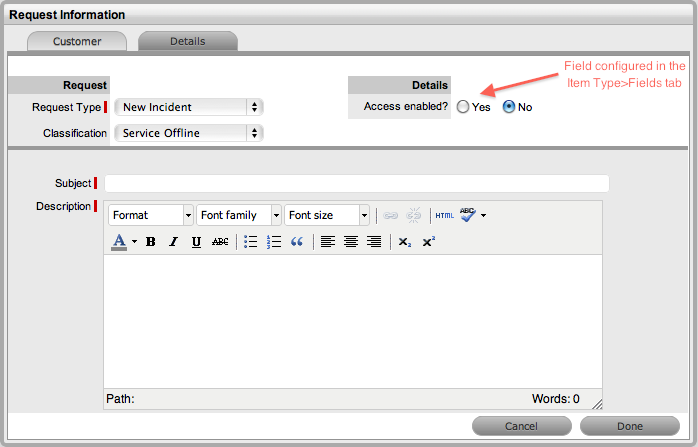This screenshot has height=447, width=698.
Task: Open the text color picker arrow
Action: pos(134,242)
